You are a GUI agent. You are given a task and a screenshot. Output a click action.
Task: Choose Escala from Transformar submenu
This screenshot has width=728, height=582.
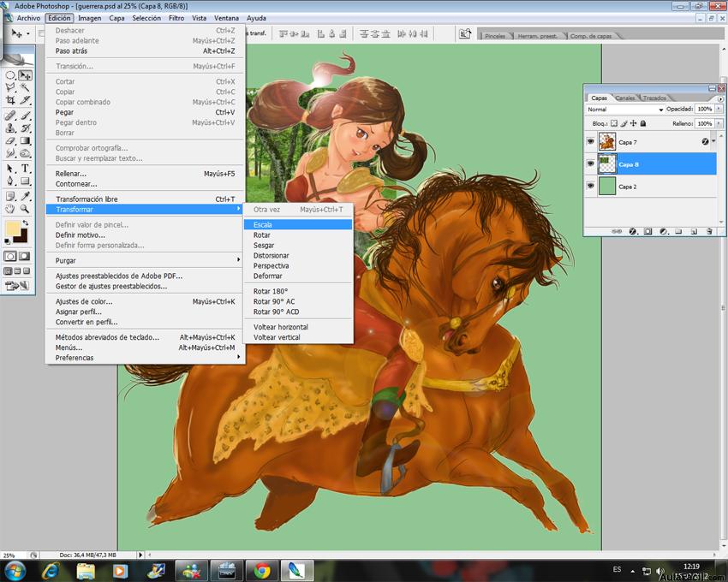click(x=297, y=224)
